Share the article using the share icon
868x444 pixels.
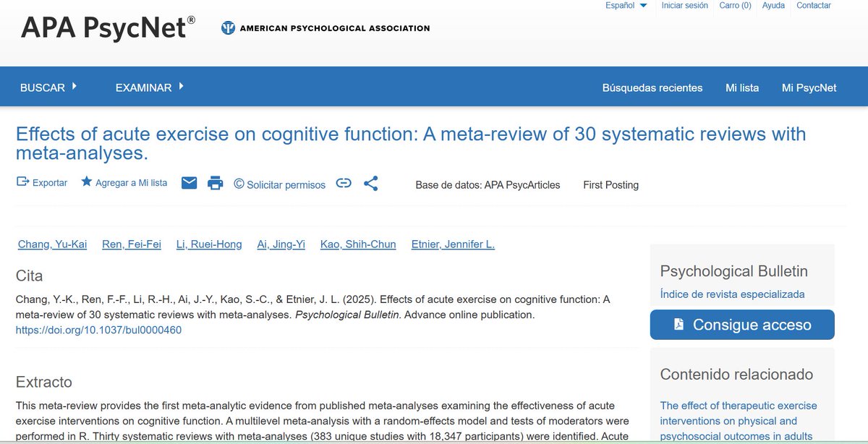click(370, 184)
